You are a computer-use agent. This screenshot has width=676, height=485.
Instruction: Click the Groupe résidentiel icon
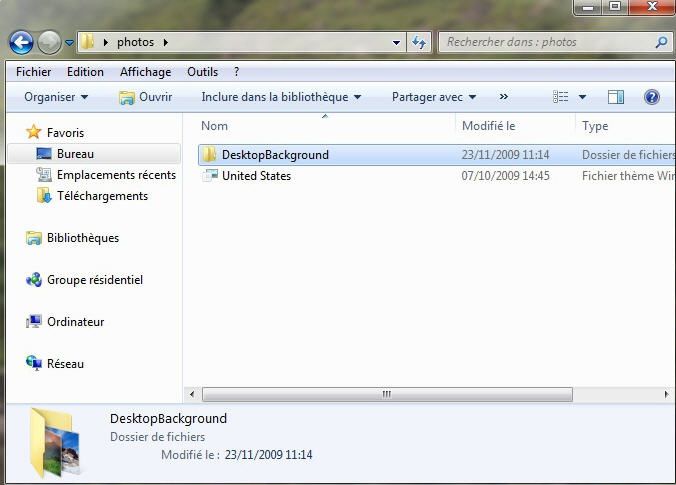(34, 280)
